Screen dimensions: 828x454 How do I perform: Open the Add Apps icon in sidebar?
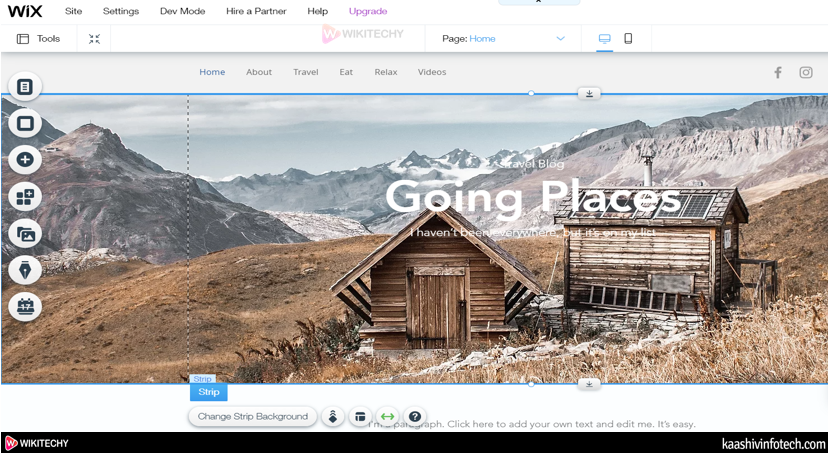click(25, 196)
